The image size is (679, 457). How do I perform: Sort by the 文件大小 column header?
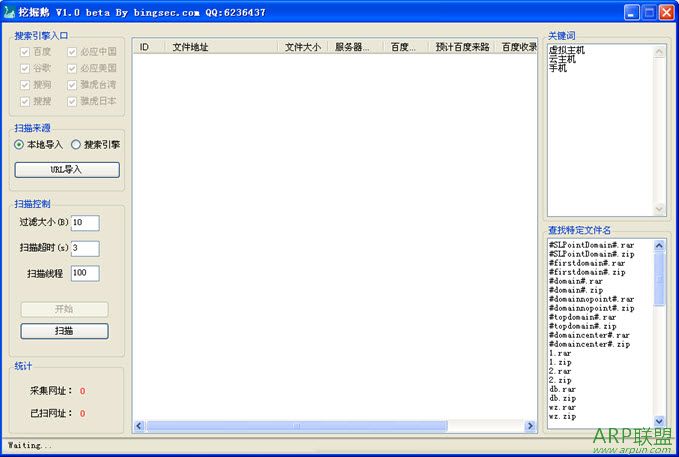[x=303, y=47]
